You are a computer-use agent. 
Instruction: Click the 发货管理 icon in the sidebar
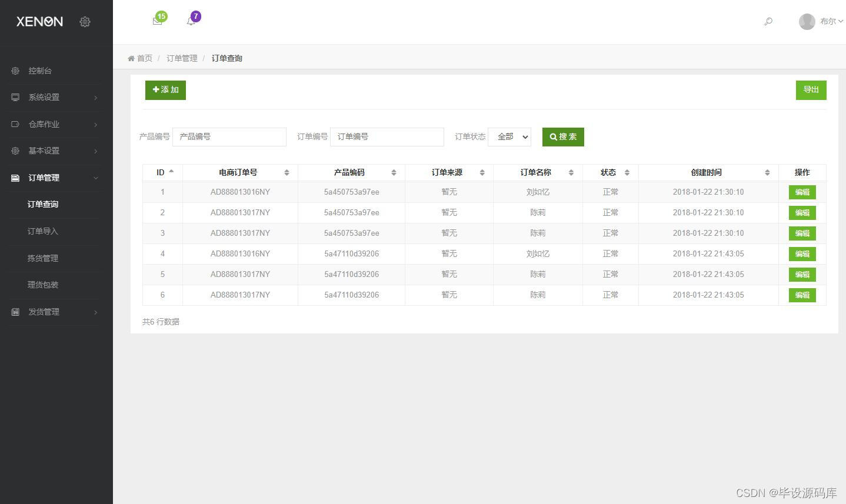tap(15, 312)
